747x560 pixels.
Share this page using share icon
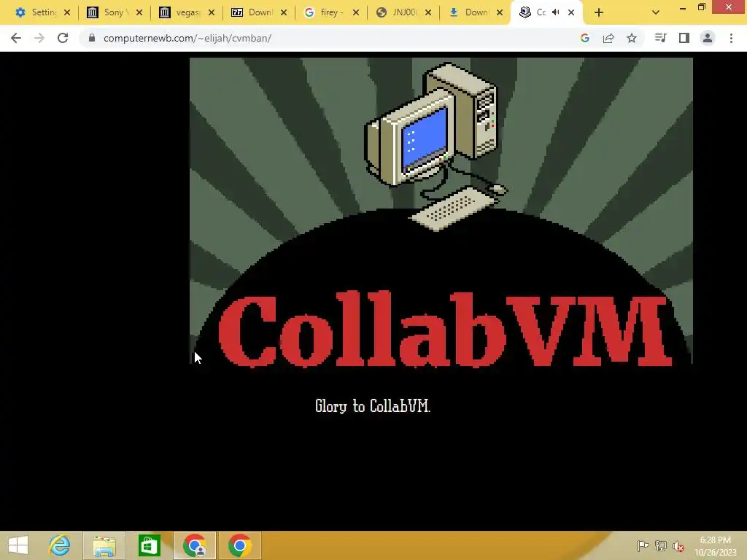click(x=608, y=38)
